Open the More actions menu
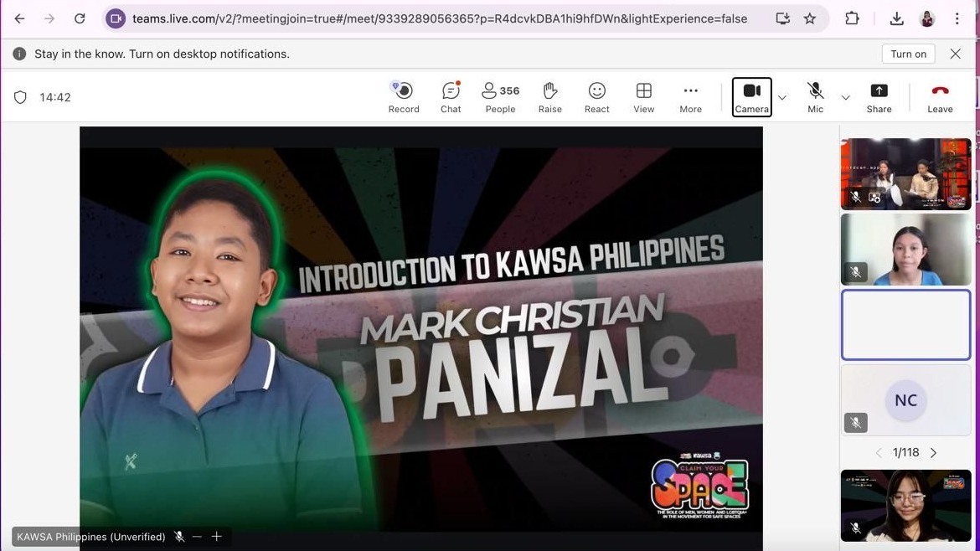This screenshot has height=551, width=980. pos(691,97)
